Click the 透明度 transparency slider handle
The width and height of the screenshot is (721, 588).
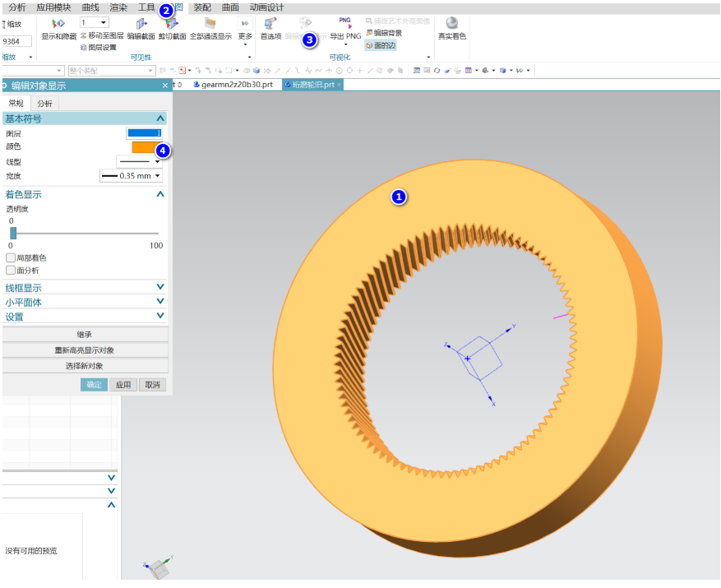click(13, 234)
